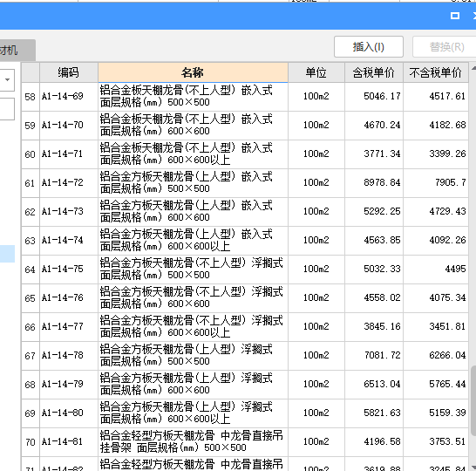476x471 pixels.
Task: Sort by the 编码 column header
Action: (69, 72)
